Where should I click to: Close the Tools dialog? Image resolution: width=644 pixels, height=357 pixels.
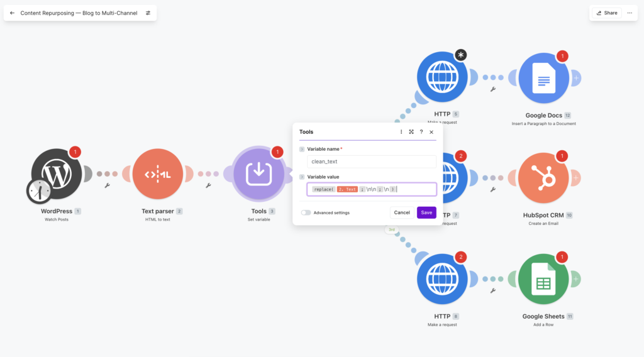point(431,132)
